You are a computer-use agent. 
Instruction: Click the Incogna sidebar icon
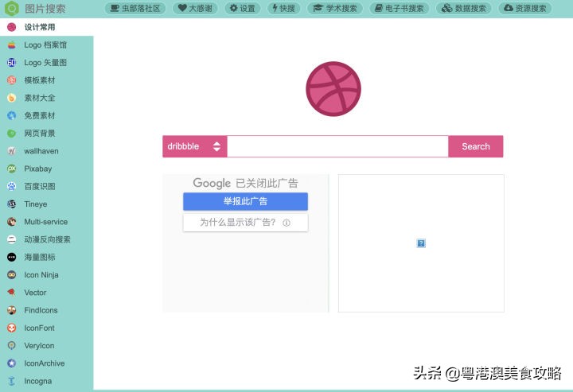tap(12, 381)
